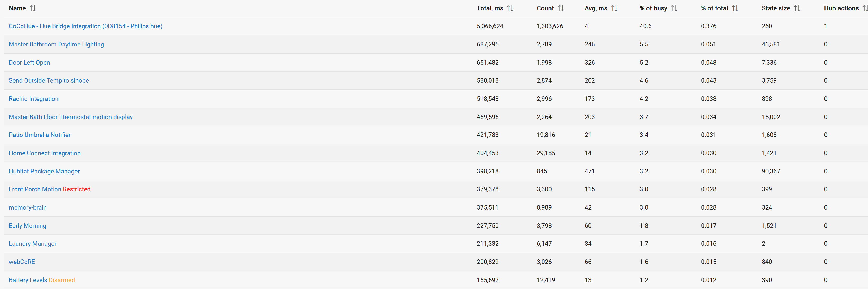Sort by % of busy arrows
The width and height of the screenshot is (868, 289).
tap(674, 8)
